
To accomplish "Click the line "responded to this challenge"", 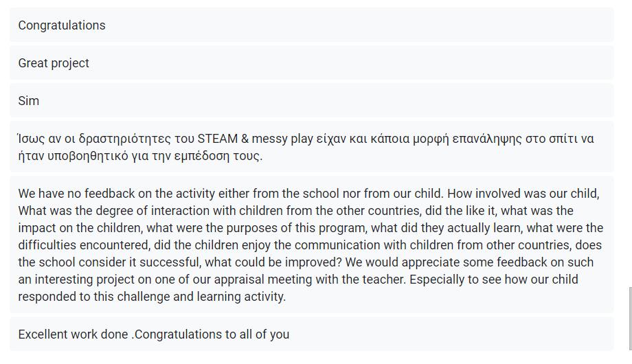I will 152,297.
